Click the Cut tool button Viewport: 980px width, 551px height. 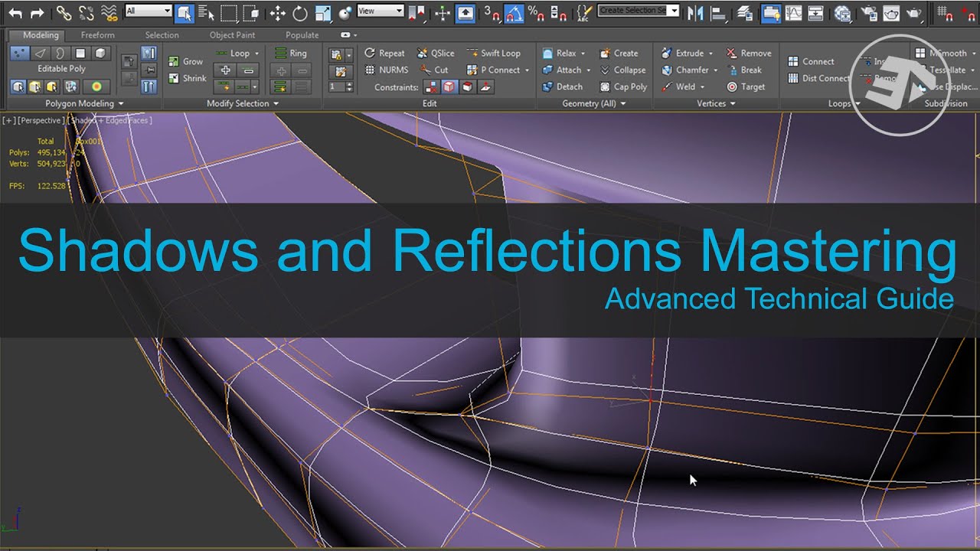point(433,70)
